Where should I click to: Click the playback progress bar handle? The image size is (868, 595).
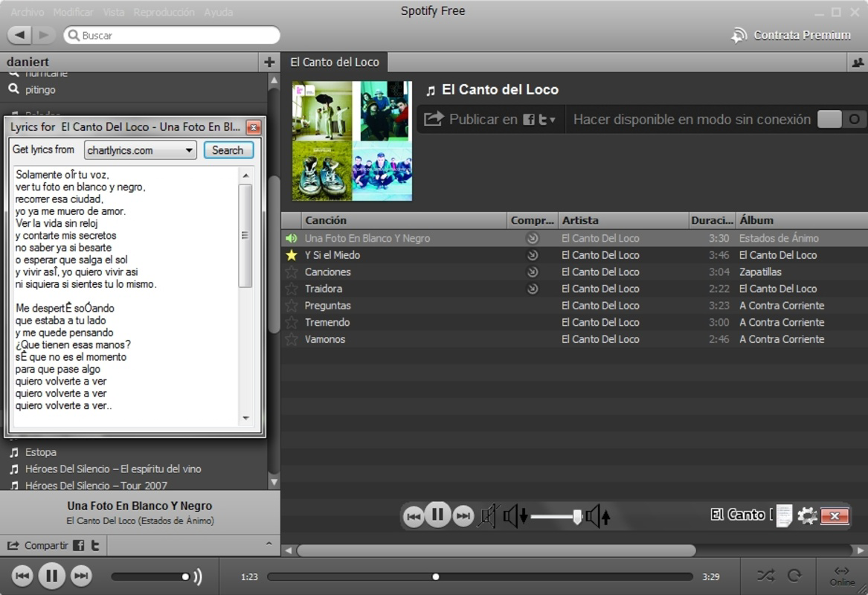(x=436, y=576)
